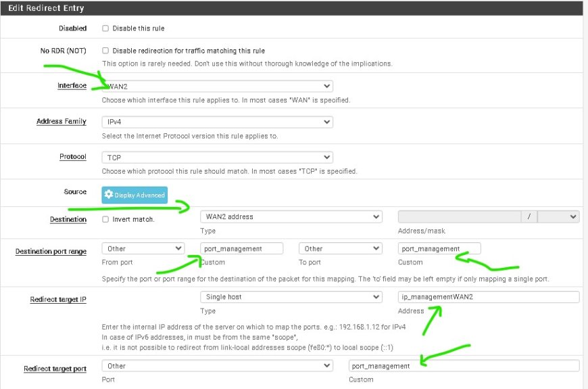588x389 pixels.
Task: Open the From port Other dropdown
Action: coord(143,248)
